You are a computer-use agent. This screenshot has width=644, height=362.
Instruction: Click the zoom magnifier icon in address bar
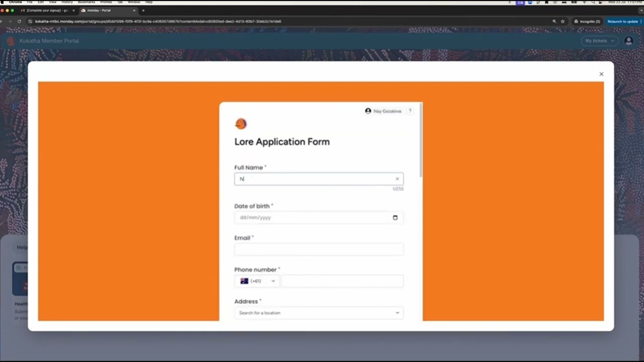[554, 21]
